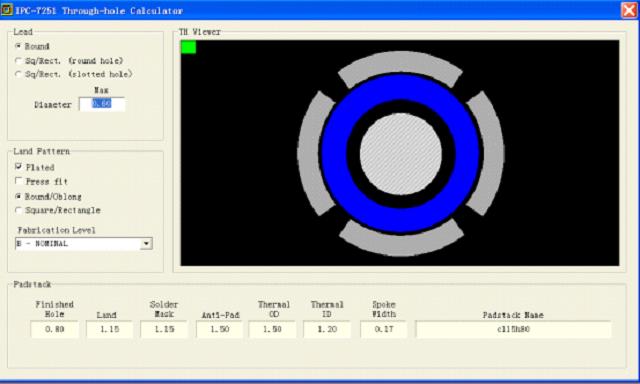The width and height of the screenshot is (640, 384).
Task: Click the app icon in title bar
Action: [7, 9]
